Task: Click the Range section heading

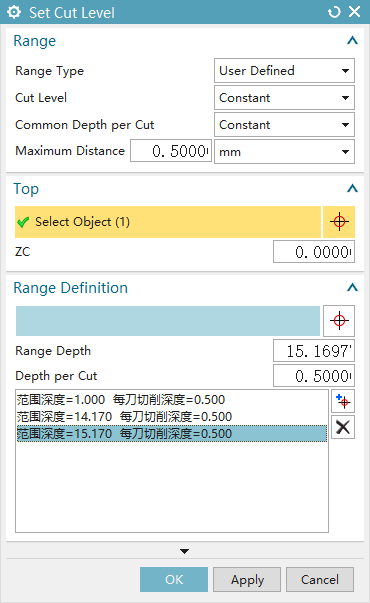Action: pos(35,41)
